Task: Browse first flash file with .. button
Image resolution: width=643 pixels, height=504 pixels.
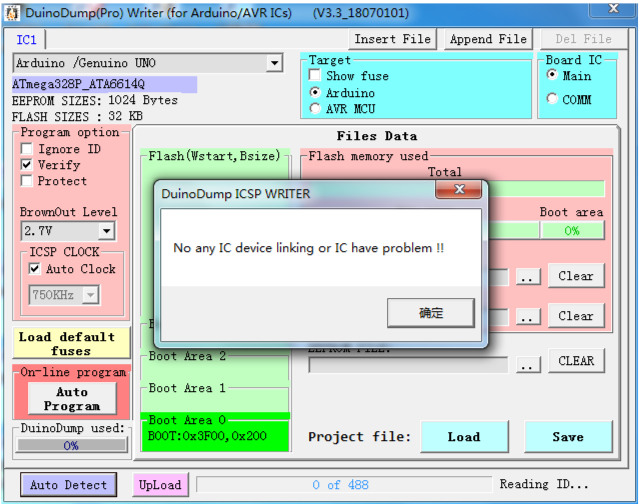Action: click(528, 277)
